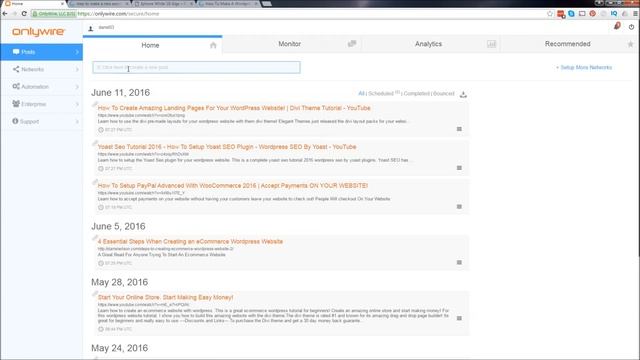Switch to the second browser tab
Viewport: 640px width, 360px height.
pos(98,4)
